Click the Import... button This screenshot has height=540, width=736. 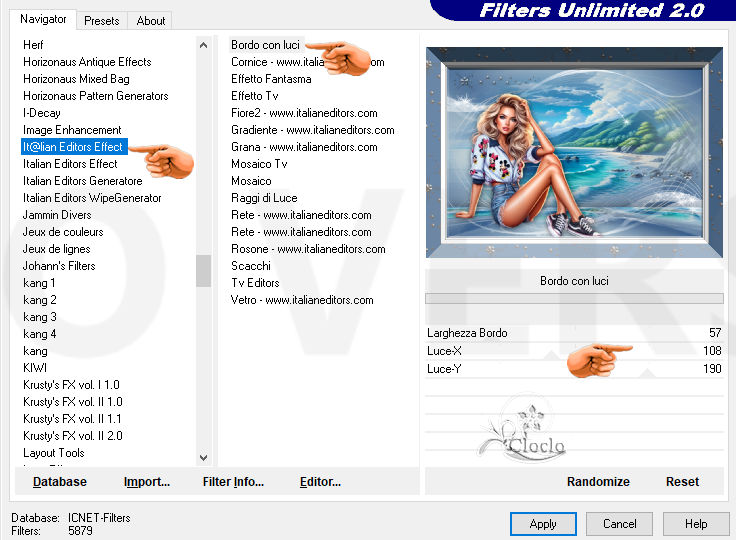click(147, 482)
